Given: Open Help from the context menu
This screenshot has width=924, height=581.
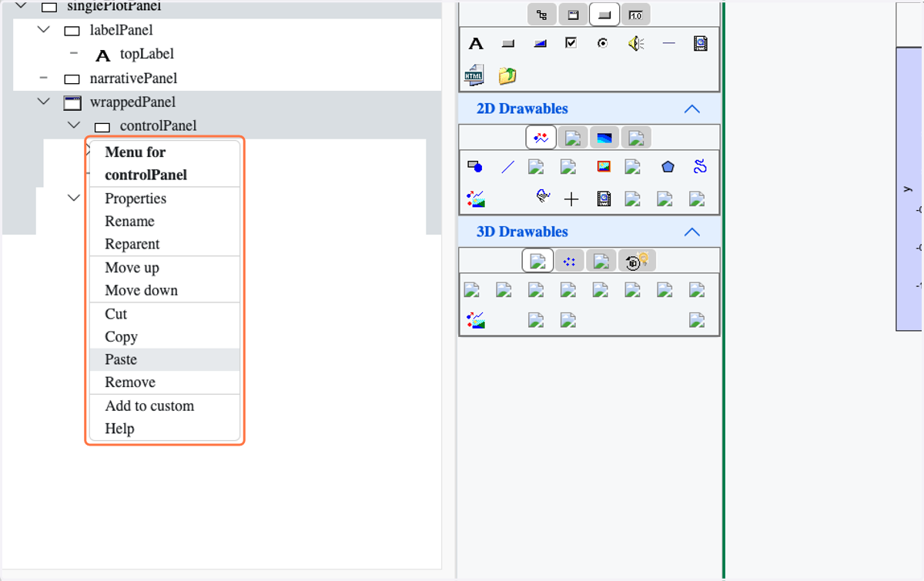Looking at the screenshot, I should [x=165, y=429].
